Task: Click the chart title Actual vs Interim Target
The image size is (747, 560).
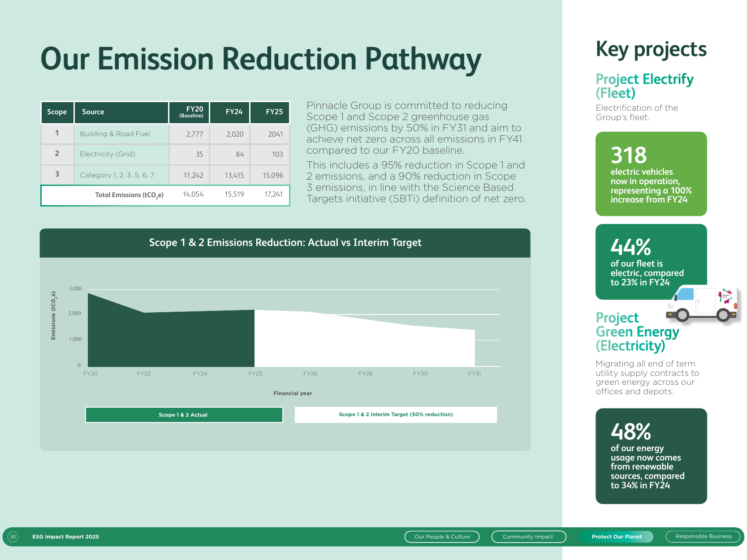Action: point(285,243)
